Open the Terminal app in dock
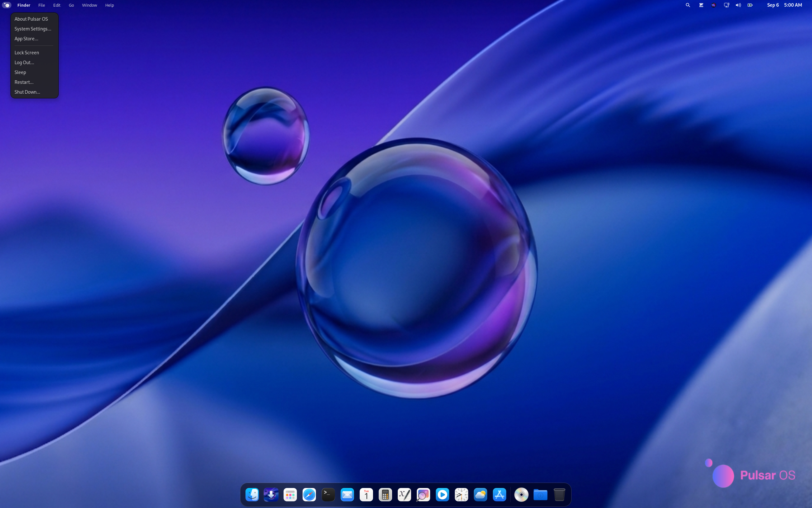Screen dimensions: 812x508 328,495
